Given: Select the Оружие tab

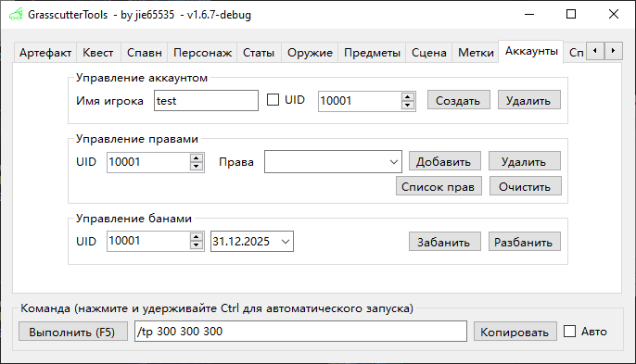Looking at the screenshot, I should tap(310, 53).
